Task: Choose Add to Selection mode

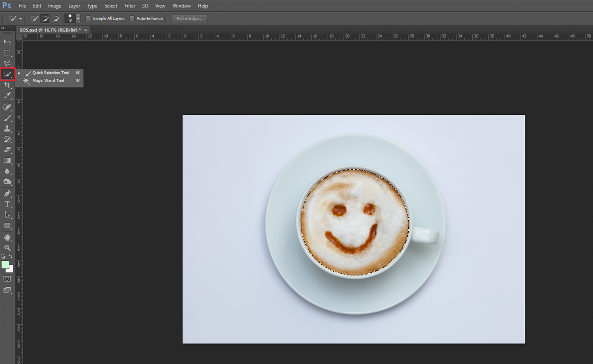Action: coord(45,18)
